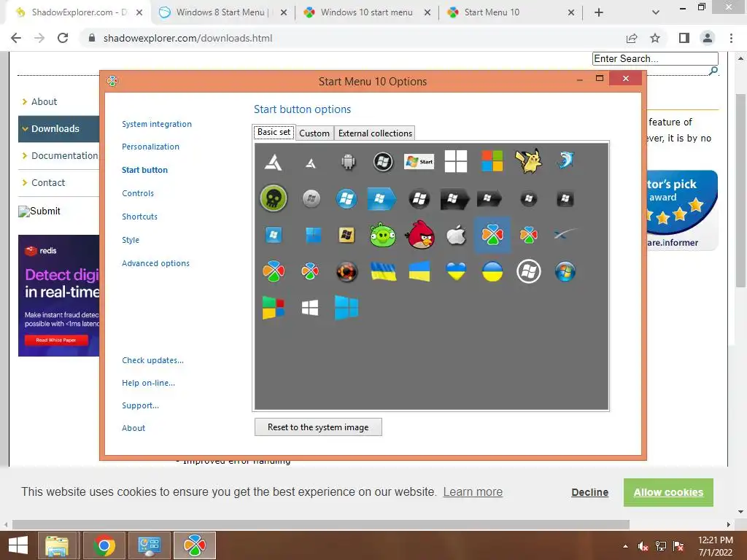Switch to the Basic set tab
Viewport: 747px width, 560px height.
274,132
